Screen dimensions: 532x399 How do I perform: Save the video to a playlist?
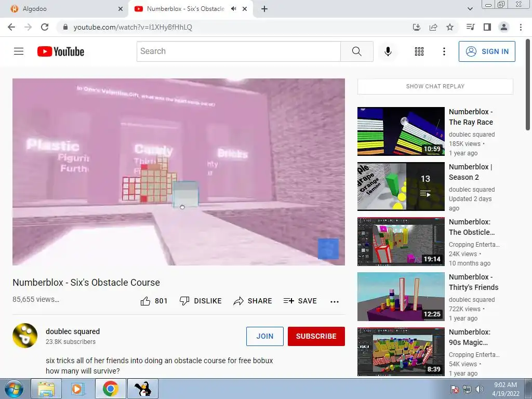click(300, 301)
